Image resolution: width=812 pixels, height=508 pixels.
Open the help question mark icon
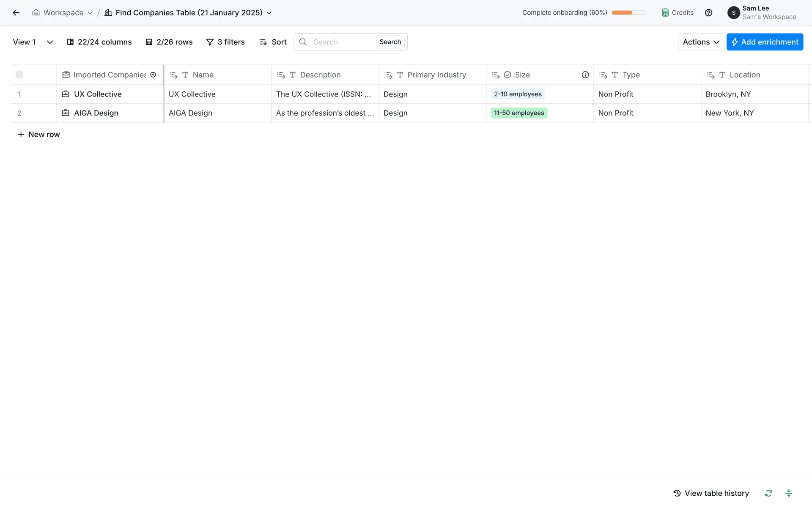[708, 13]
